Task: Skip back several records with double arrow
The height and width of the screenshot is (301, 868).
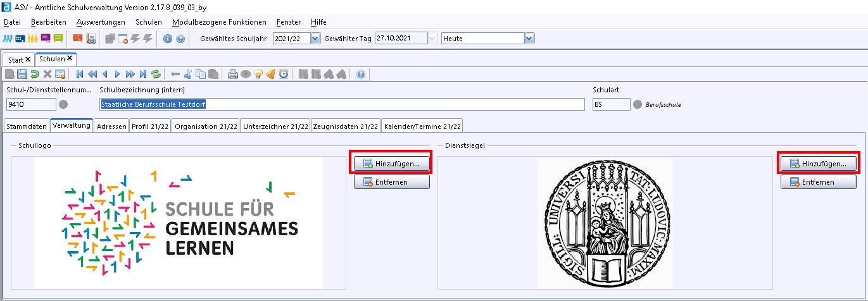Action: point(92,74)
